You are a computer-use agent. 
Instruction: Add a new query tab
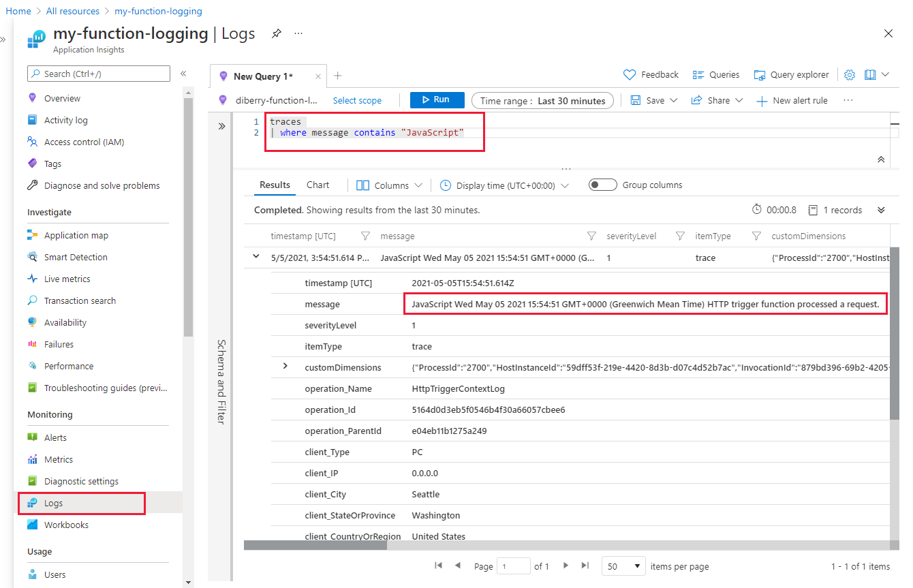(x=337, y=76)
